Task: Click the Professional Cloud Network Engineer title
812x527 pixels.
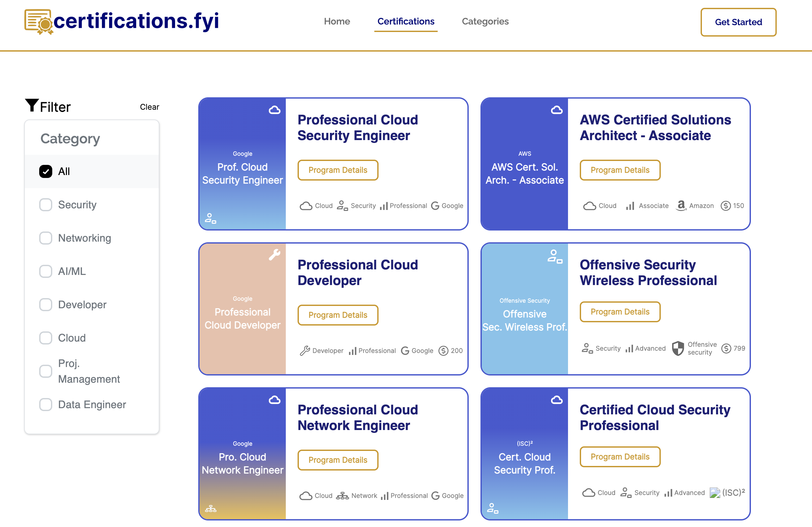Action: (x=358, y=418)
